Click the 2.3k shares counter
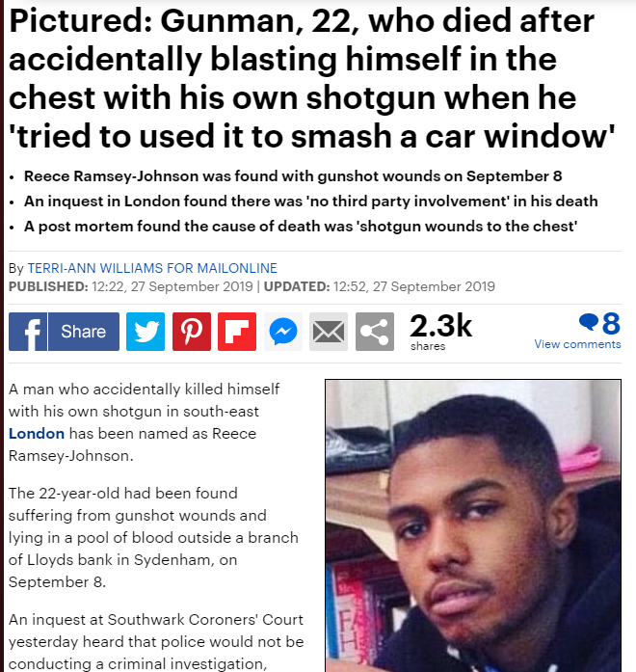Image resolution: width=636 pixels, height=672 pixels. coord(440,332)
